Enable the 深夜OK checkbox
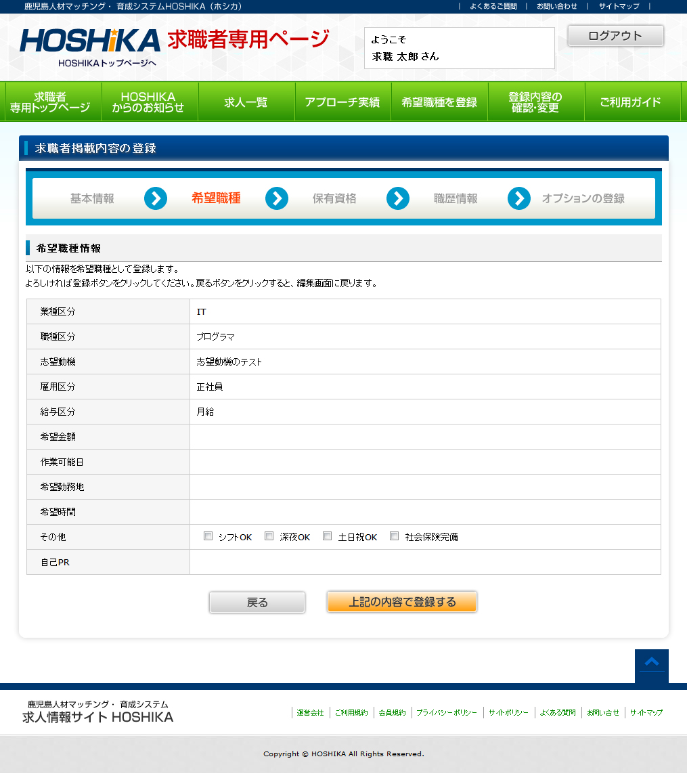This screenshot has height=784, width=687. click(269, 536)
